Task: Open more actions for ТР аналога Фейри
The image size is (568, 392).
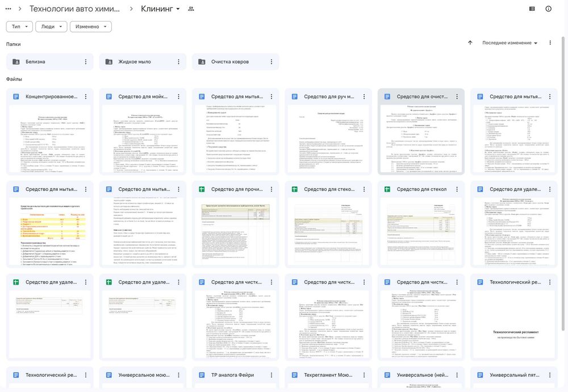Action: pyautogui.click(x=272, y=375)
